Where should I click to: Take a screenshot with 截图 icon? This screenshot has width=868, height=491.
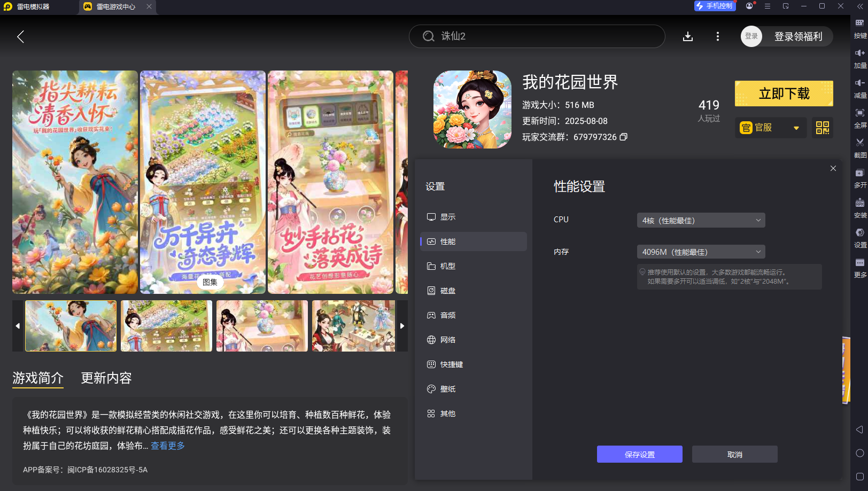point(860,149)
